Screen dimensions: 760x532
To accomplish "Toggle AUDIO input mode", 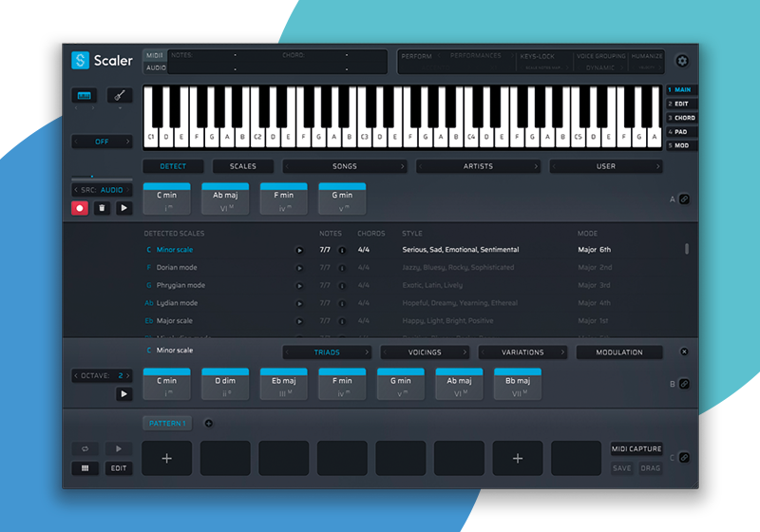I will pyautogui.click(x=156, y=67).
